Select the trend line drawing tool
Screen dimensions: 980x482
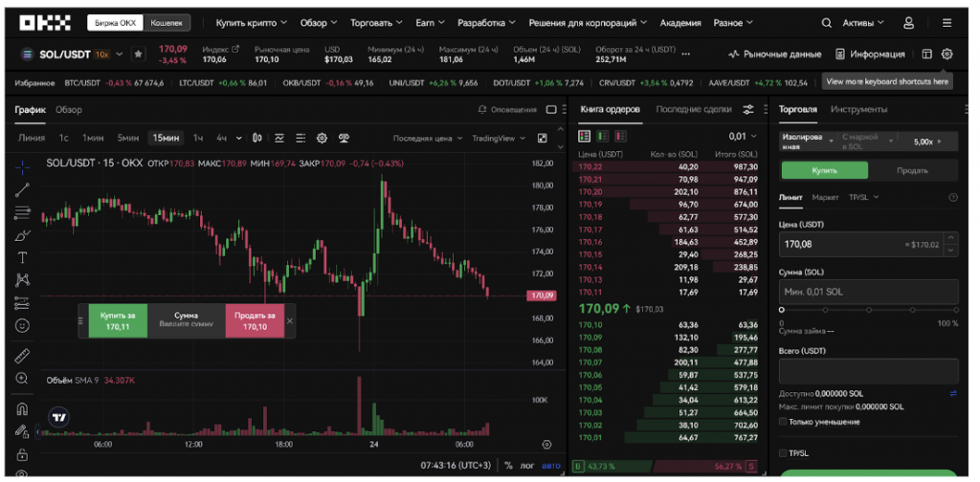click(x=23, y=188)
